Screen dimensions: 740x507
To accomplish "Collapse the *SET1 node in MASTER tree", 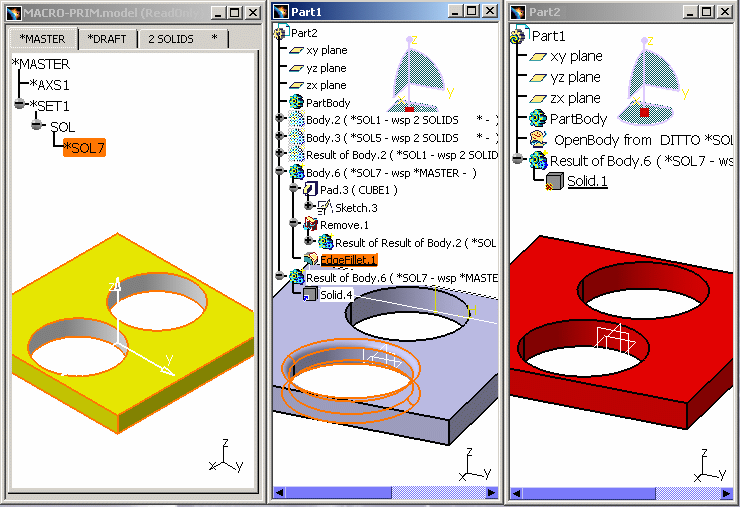I will pyautogui.click(x=19, y=105).
